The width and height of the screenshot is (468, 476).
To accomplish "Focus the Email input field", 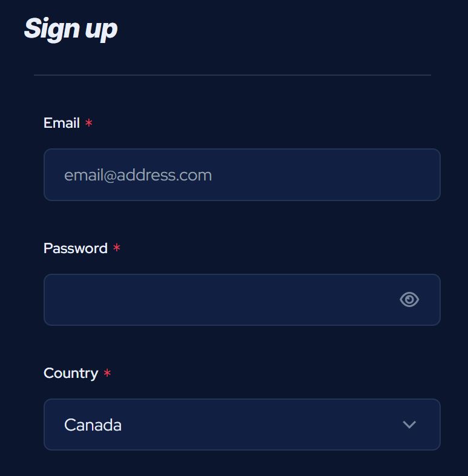I will pyautogui.click(x=242, y=174).
